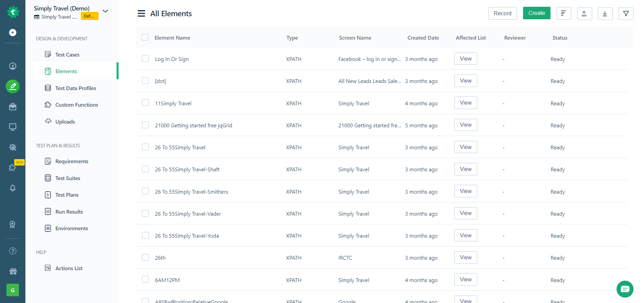This screenshot has width=644, height=303.
Task: View affected list for [dot] element
Action: [466, 81]
